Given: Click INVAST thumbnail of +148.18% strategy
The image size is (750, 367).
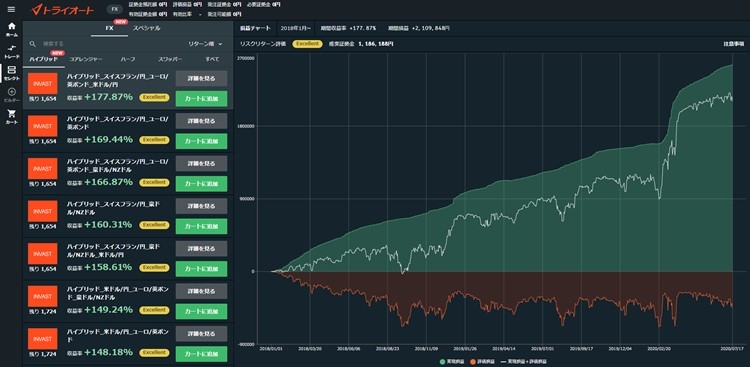Looking at the screenshot, I should (43, 339).
